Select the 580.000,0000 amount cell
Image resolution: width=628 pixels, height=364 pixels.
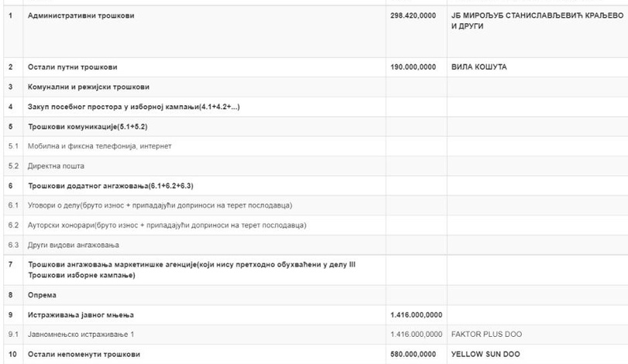[x=416, y=354]
